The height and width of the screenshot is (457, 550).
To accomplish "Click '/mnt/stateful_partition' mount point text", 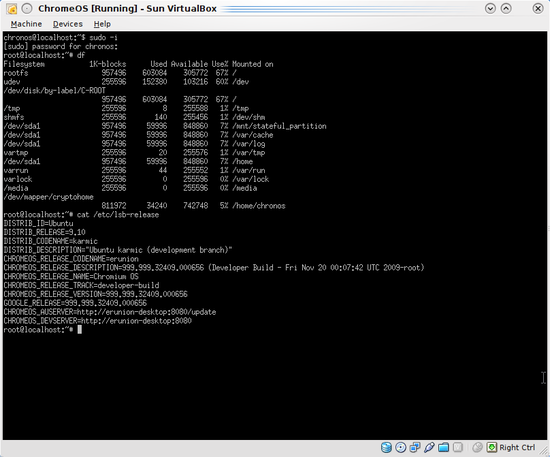I will pos(279,126).
